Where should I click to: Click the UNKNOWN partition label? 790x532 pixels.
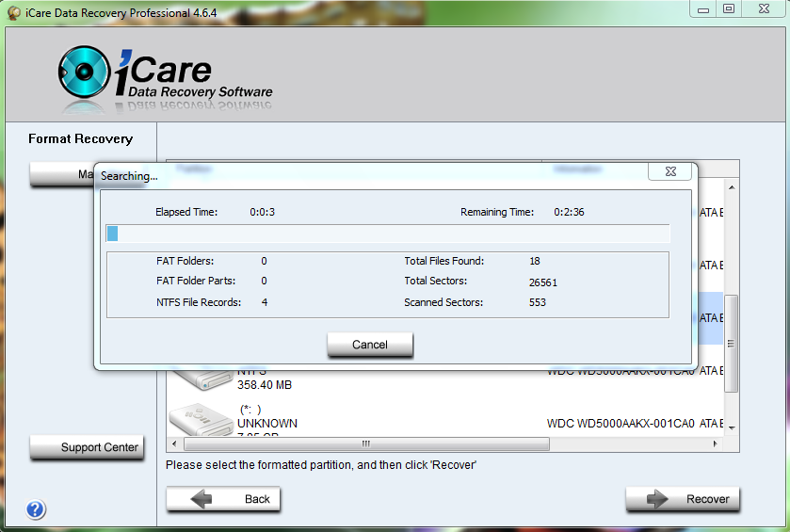(267, 423)
